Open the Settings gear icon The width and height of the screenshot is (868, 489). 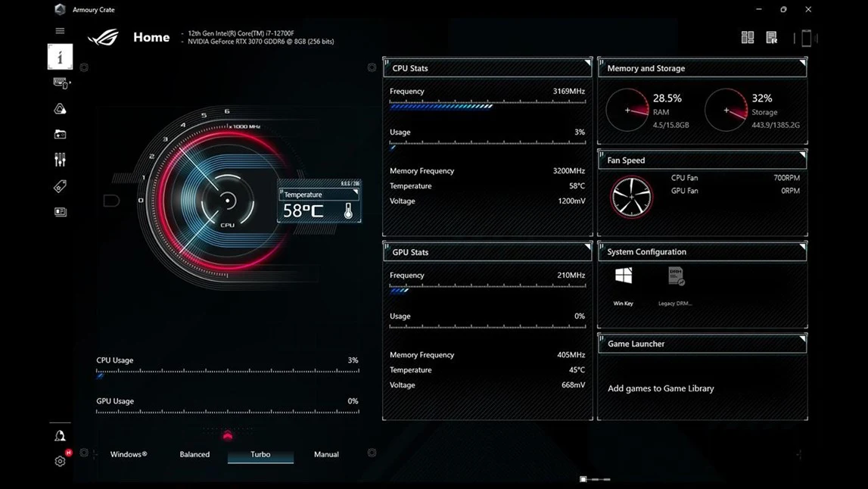pyautogui.click(x=60, y=461)
